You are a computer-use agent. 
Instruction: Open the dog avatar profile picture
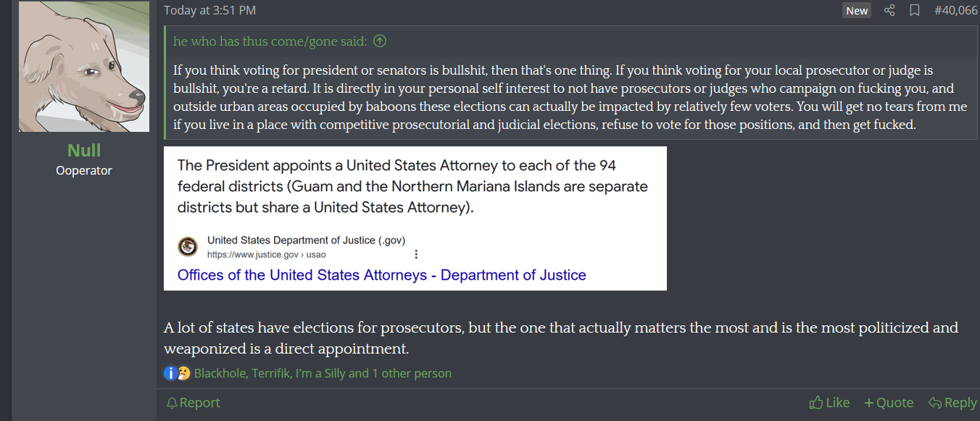84,67
